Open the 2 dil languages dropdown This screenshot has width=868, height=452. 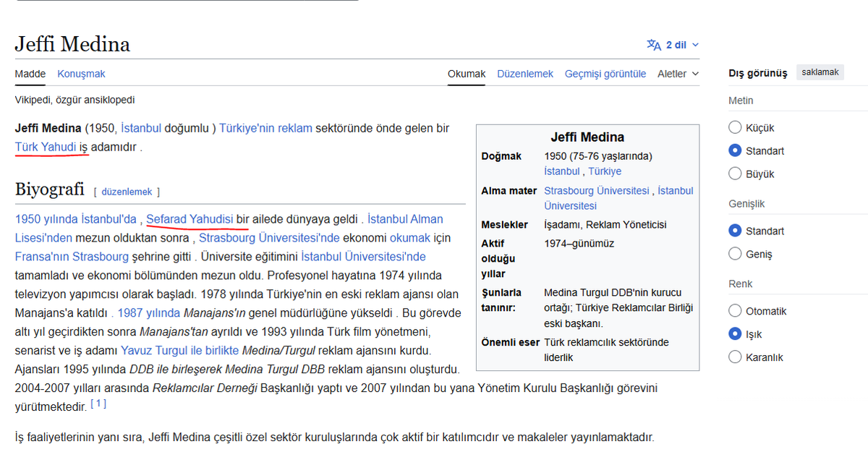(x=673, y=45)
